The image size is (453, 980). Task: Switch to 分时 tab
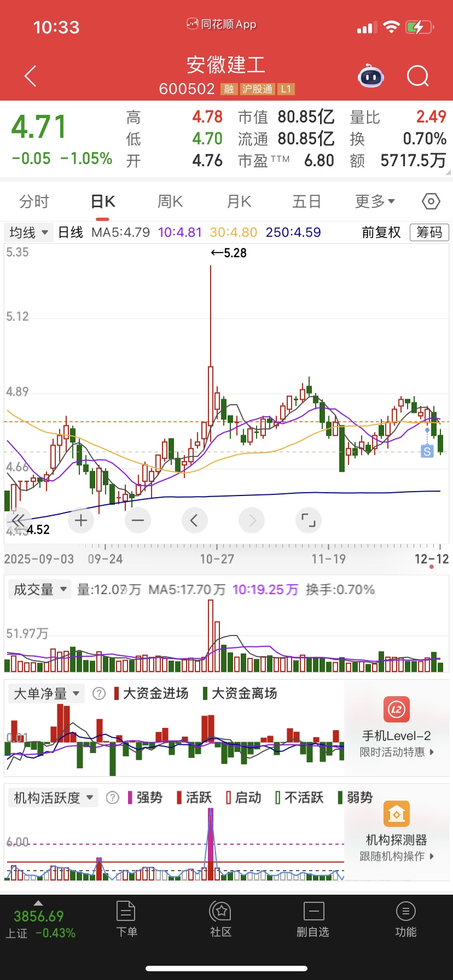[34, 201]
